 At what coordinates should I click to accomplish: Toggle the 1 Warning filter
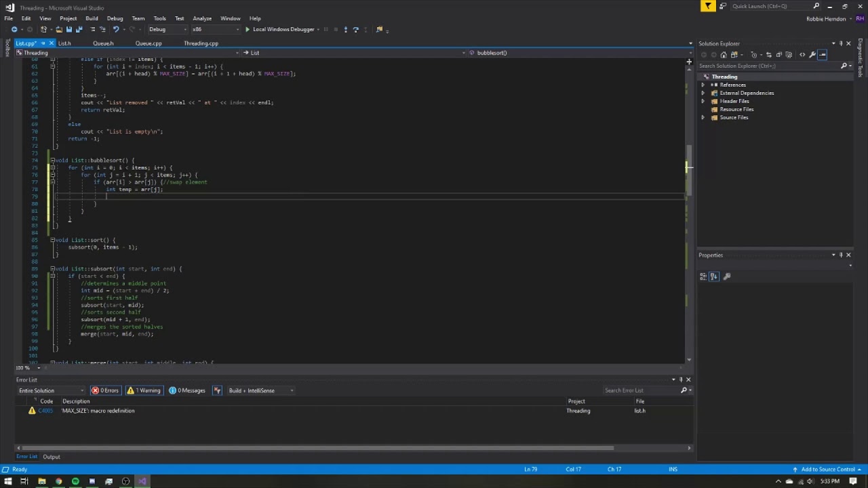pos(144,390)
